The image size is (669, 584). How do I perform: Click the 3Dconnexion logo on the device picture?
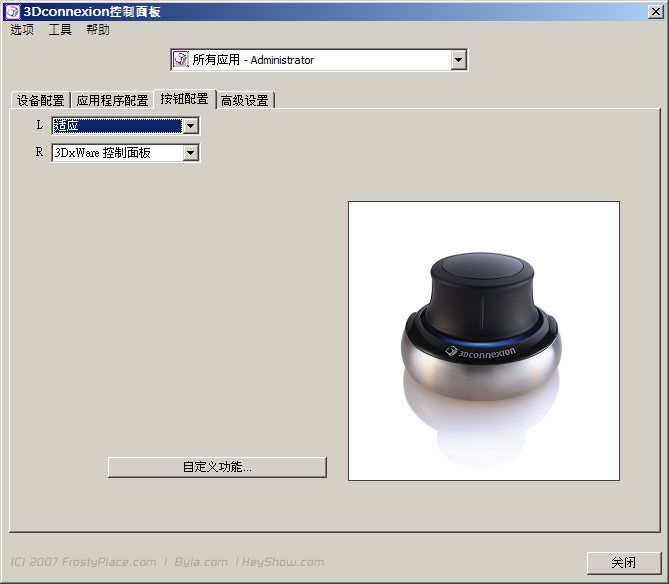(482, 351)
